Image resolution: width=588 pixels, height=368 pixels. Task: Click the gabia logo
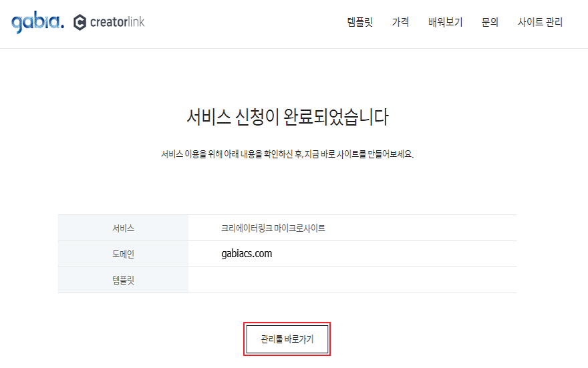coord(37,22)
